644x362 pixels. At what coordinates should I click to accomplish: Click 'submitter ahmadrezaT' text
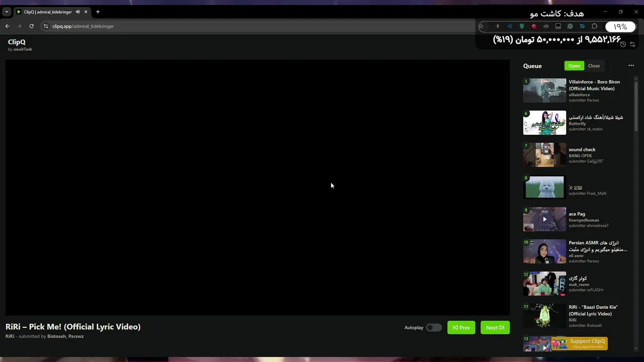click(x=589, y=226)
